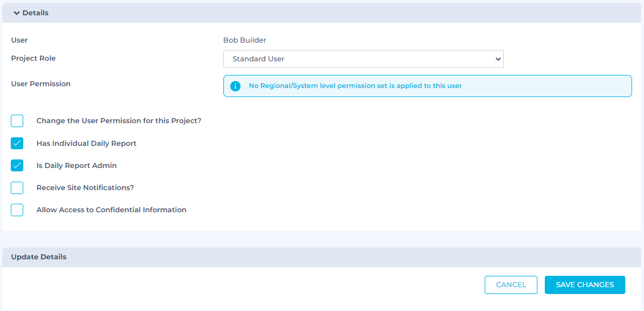
Task: Check Allow Access to Confidential Information
Action: pos(17,210)
